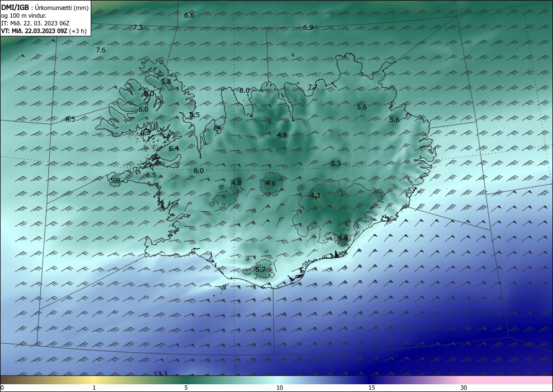Click the 13.3 value near the color bar
553x392 pixels.
161,373
